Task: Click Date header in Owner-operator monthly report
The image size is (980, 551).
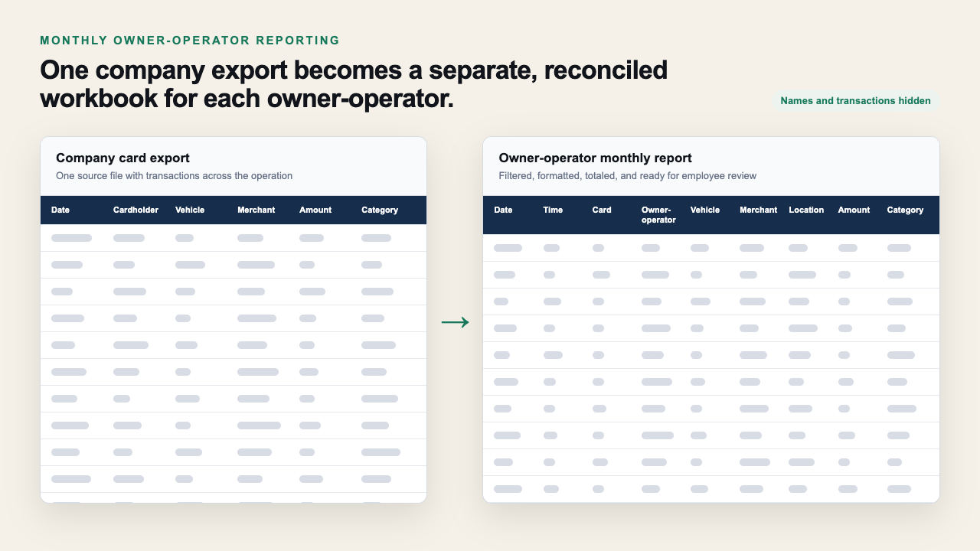Action: coord(503,210)
